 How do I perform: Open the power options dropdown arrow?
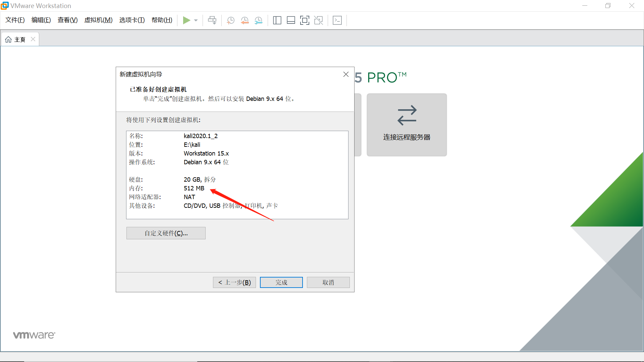(196, 20)
